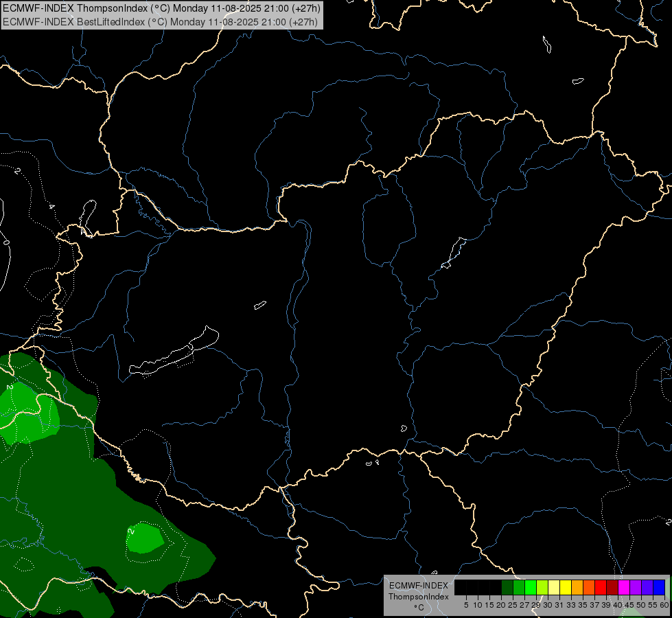Select the red 37–39 legend swatch
This screenshot has height=618, width=672.
pyautogui.click(x=601, y=587)
